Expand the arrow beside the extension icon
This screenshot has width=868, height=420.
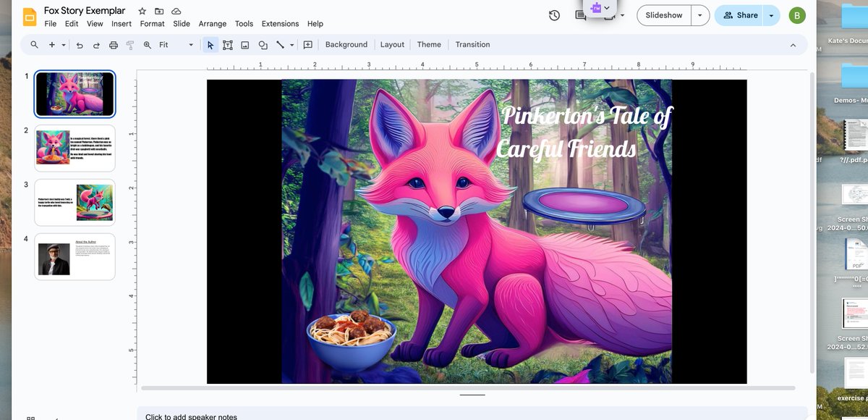point(607,7)
